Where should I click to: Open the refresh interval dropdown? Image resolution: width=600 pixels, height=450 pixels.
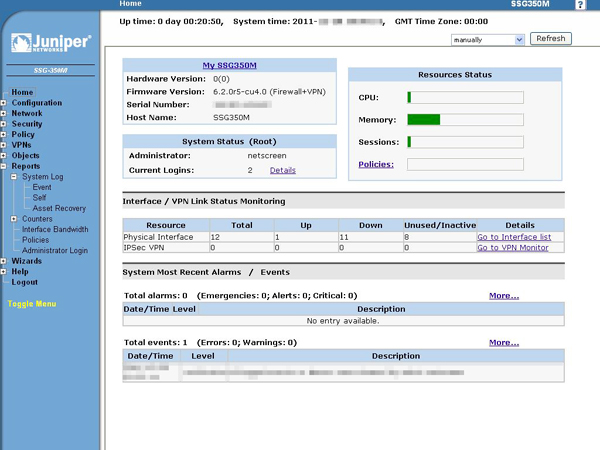(x=488, y=39)
